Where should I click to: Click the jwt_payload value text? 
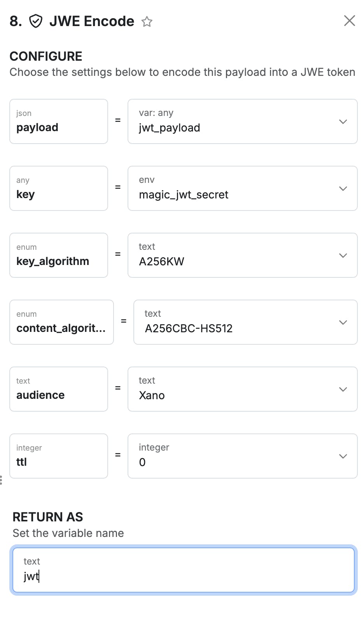pos(170,128)
